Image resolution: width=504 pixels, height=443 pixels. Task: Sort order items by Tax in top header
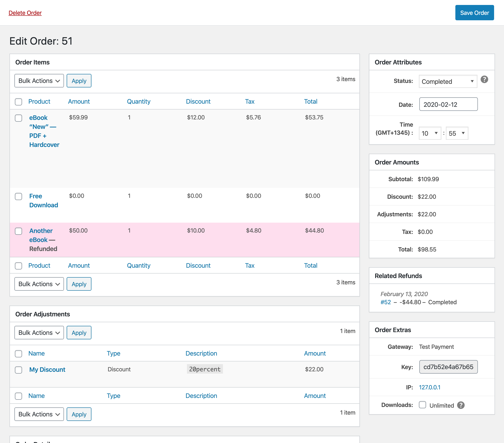[x=250, y=101]
